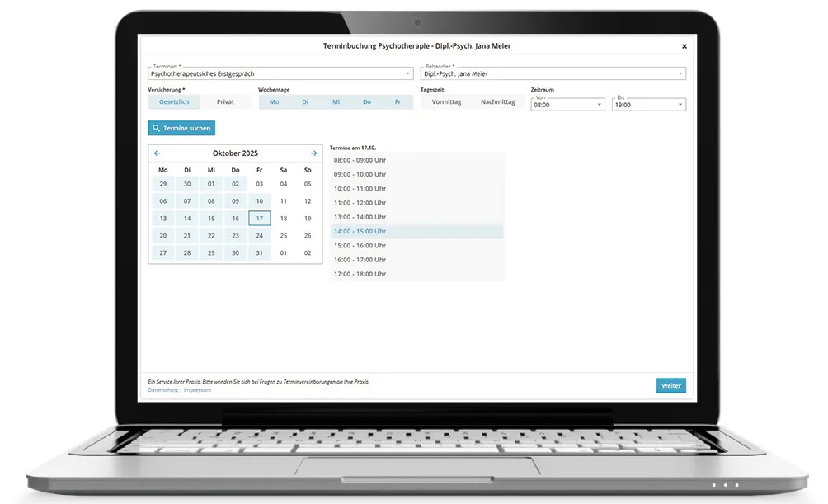This screenshot has width=828, height=504.
Task: Expand the Von start time dropdown
Action: tap(567, 105)
